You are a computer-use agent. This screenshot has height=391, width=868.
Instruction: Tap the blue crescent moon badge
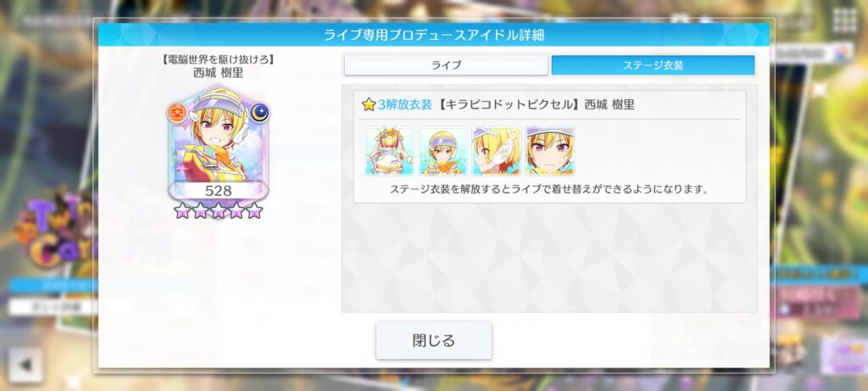point(259,113)
